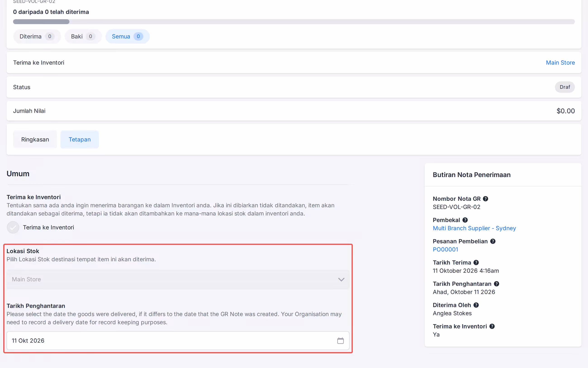Image resolution: width=588 pixels, height=368 pixels.
Task: Click help icon next to Nombor Nota GR
Action: click(485, 199)
